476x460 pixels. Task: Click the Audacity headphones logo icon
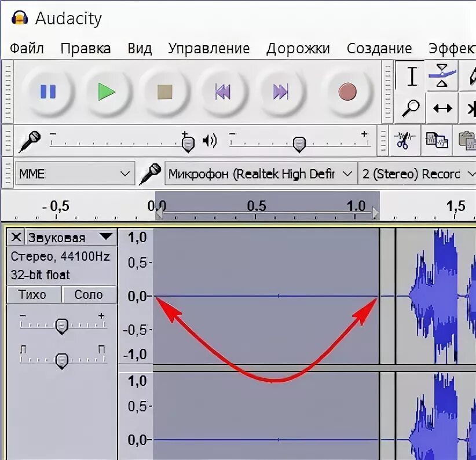[20, 18]
